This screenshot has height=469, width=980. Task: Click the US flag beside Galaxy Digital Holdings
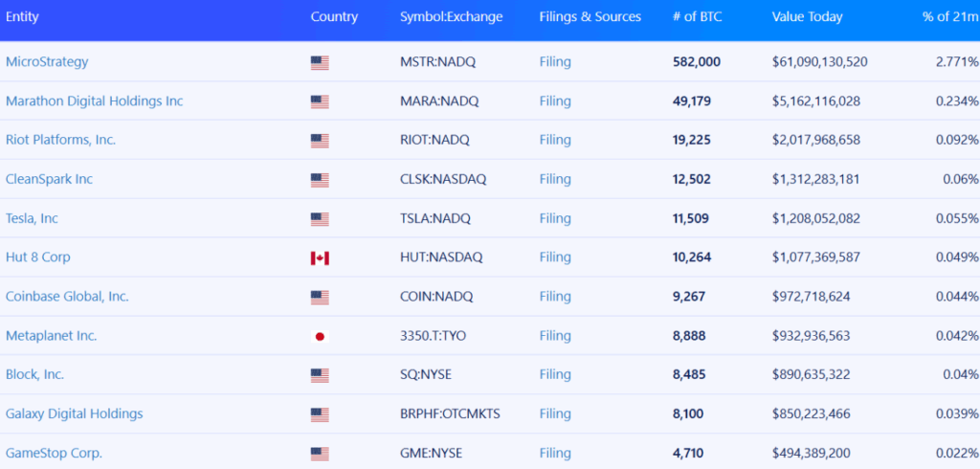pyautogui.click(x=320, y=414)
